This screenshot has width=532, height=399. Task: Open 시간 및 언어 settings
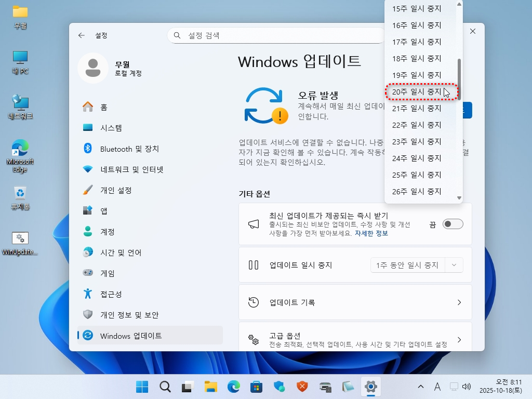(150, 252)
